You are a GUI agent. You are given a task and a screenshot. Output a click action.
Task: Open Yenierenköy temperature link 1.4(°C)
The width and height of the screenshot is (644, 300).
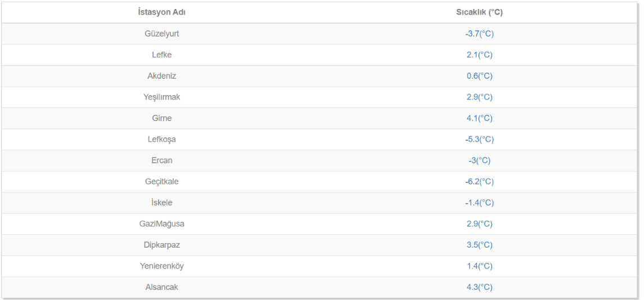479,266
